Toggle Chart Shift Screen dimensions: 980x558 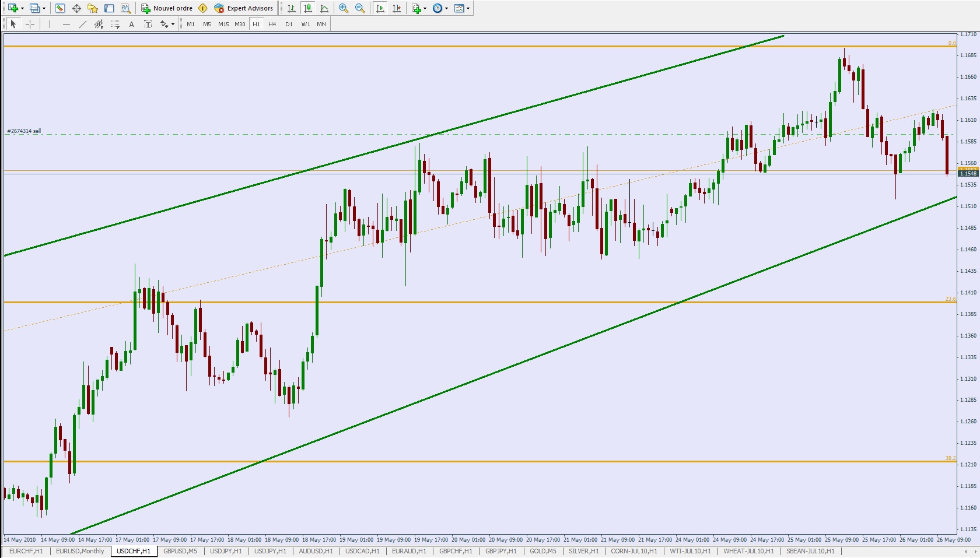point(397,8)
